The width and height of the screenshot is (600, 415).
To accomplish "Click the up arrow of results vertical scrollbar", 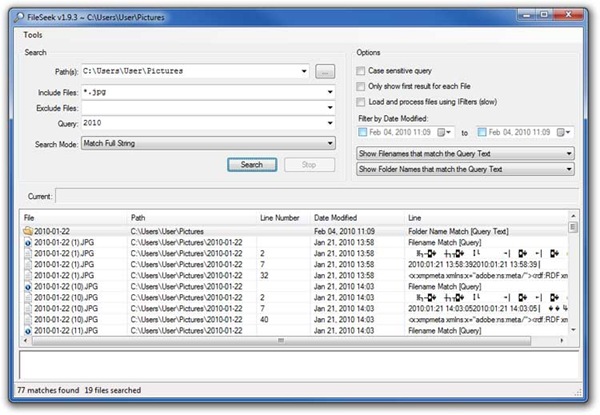I will (x=573, y=216).
